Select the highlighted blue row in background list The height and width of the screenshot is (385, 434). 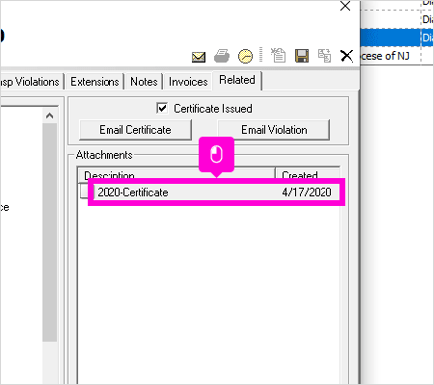pyautogui.click(x=397, y=37)
